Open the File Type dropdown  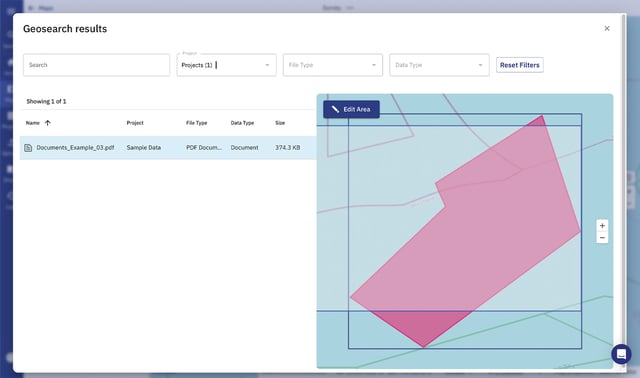coord(333,65)
